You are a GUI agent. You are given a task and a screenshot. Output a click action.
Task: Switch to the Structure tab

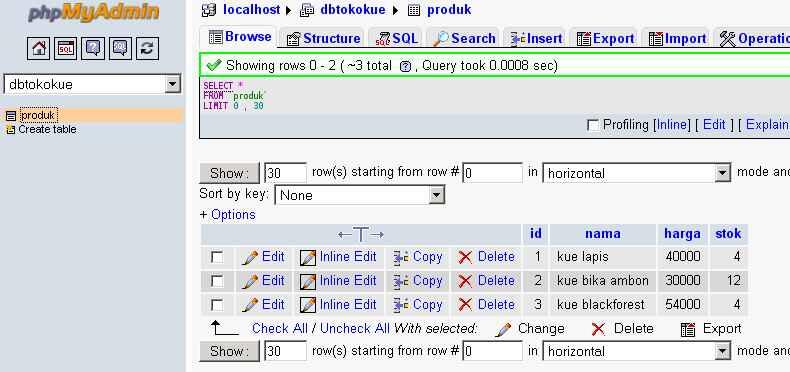pos(323,39)
